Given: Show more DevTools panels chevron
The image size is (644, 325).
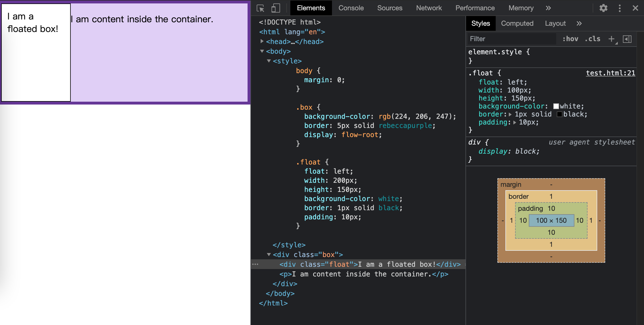Looking at the screenshot, I should point(548,8).
